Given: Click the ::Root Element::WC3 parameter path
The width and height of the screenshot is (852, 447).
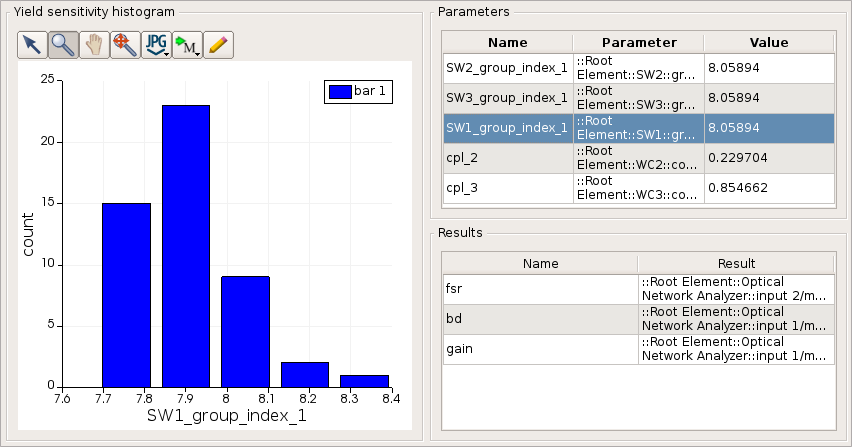Looking at the screenshot, I should [x=636, y=188].
